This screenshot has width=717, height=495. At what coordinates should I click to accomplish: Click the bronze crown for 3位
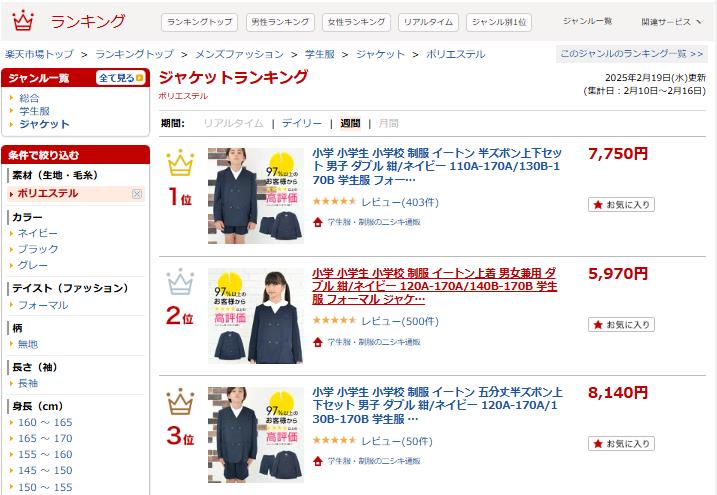pos(180,401)
